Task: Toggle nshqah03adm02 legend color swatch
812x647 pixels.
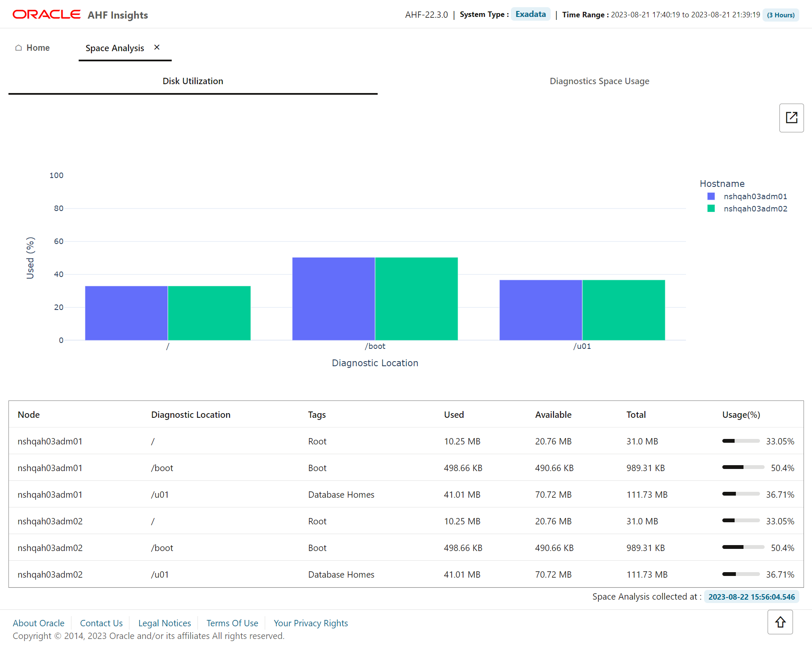Action: pyautogui.click(x=711, y=208)
